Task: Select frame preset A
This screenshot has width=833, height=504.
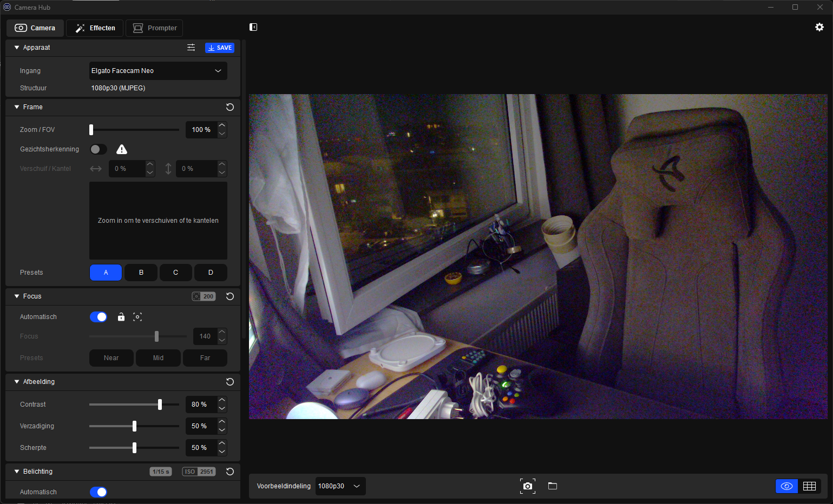Action: [x=106, y=273]
